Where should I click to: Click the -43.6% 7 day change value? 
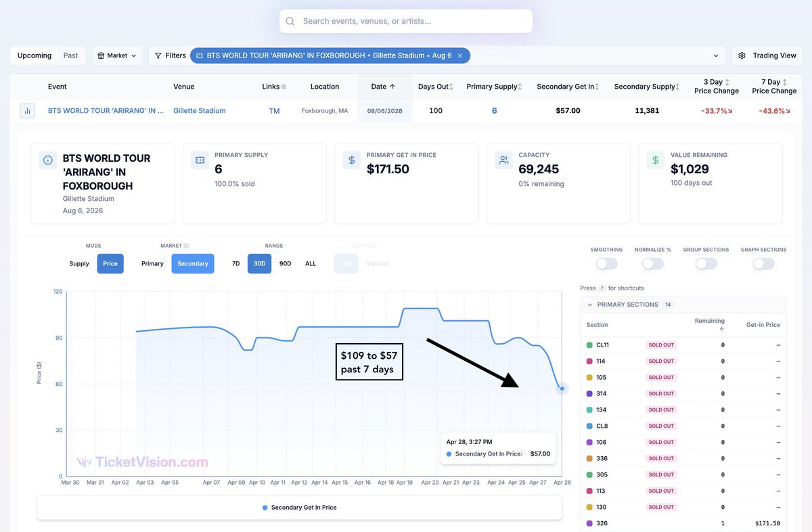pos(774,111)
